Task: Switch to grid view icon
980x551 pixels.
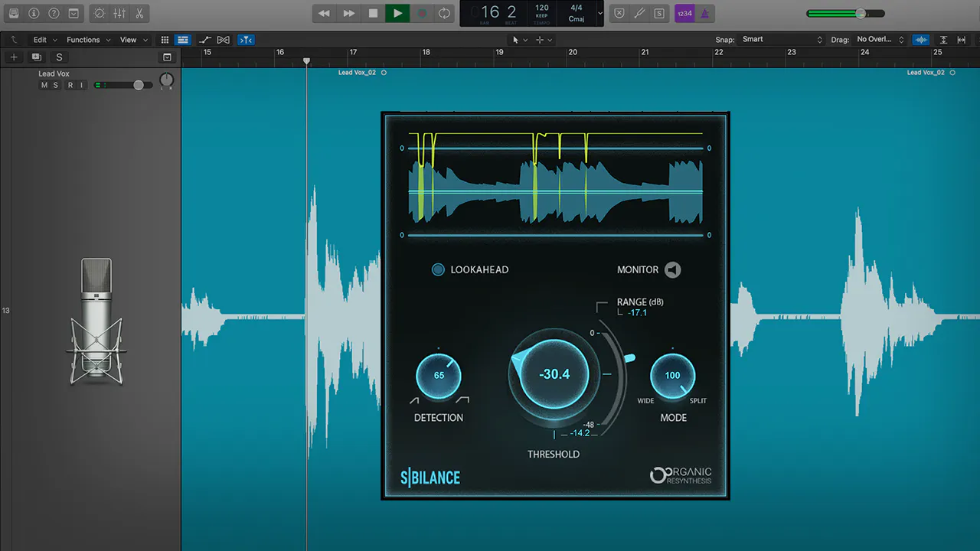Action: click(165, 40)
